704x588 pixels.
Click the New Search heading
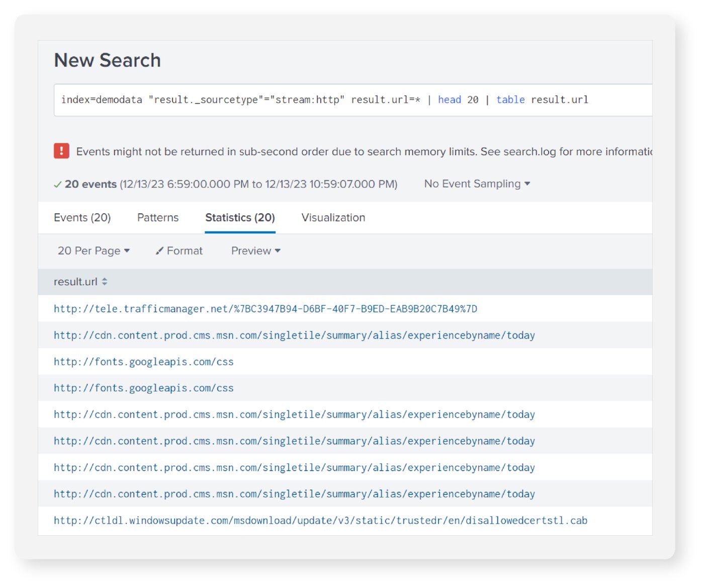point(107,60)
